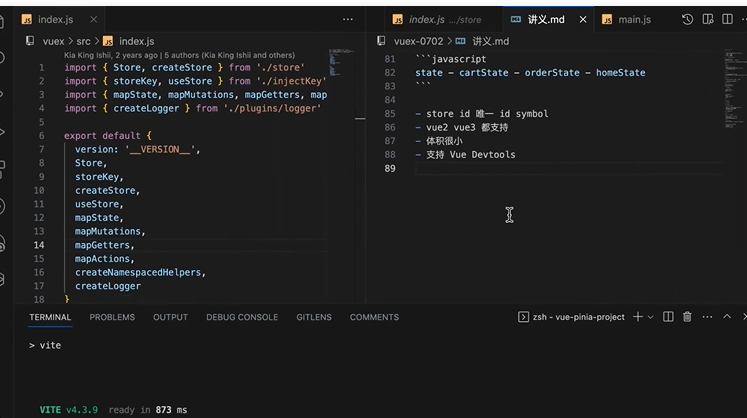
Task: Click 'store id 唯一 id symbol' line
Action: pyautogui.click(x=487, y=113)
